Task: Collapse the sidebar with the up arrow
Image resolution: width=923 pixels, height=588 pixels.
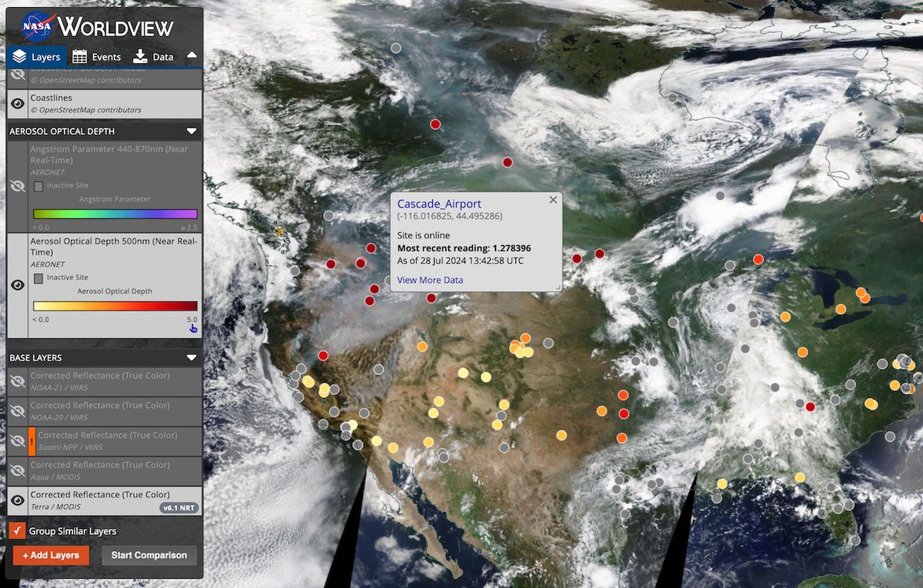Action: coord(192,56)
